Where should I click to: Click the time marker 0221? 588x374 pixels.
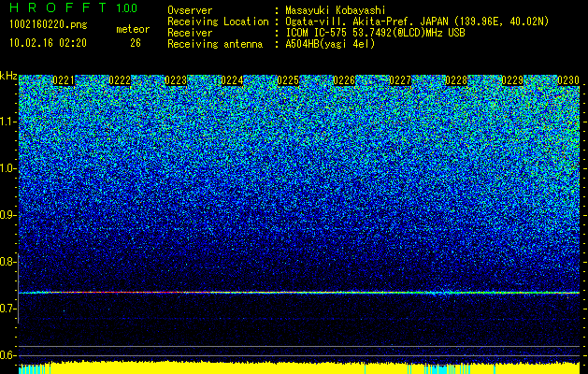point(64,80)
